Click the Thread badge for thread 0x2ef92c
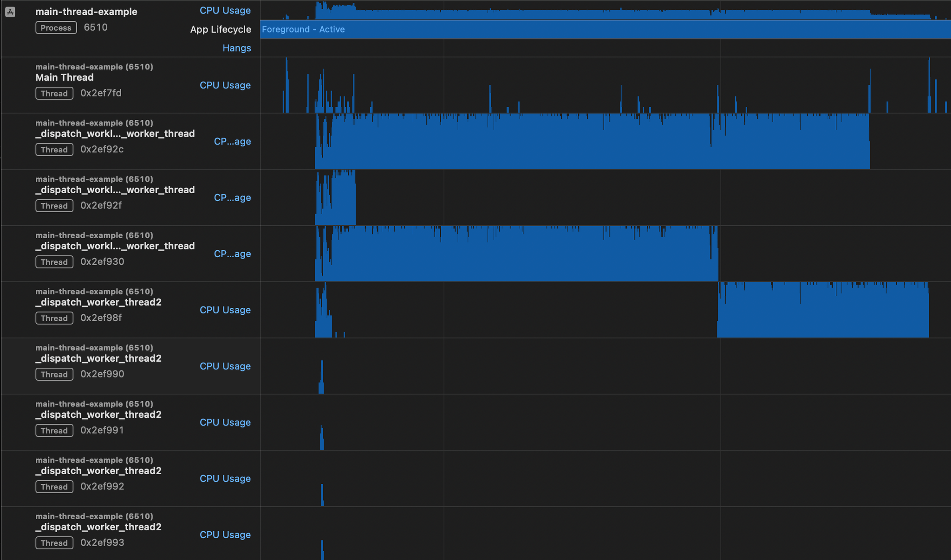The image size is (951, 560). [54, 149]
